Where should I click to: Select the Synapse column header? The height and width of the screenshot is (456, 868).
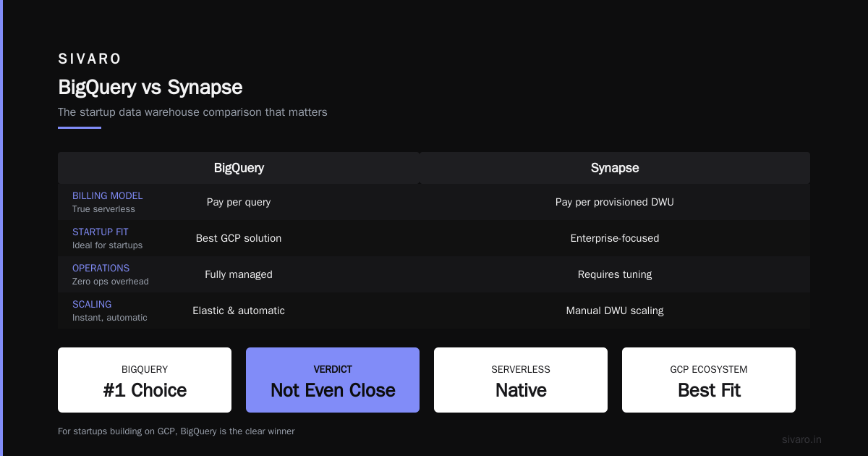coord(615,168)
